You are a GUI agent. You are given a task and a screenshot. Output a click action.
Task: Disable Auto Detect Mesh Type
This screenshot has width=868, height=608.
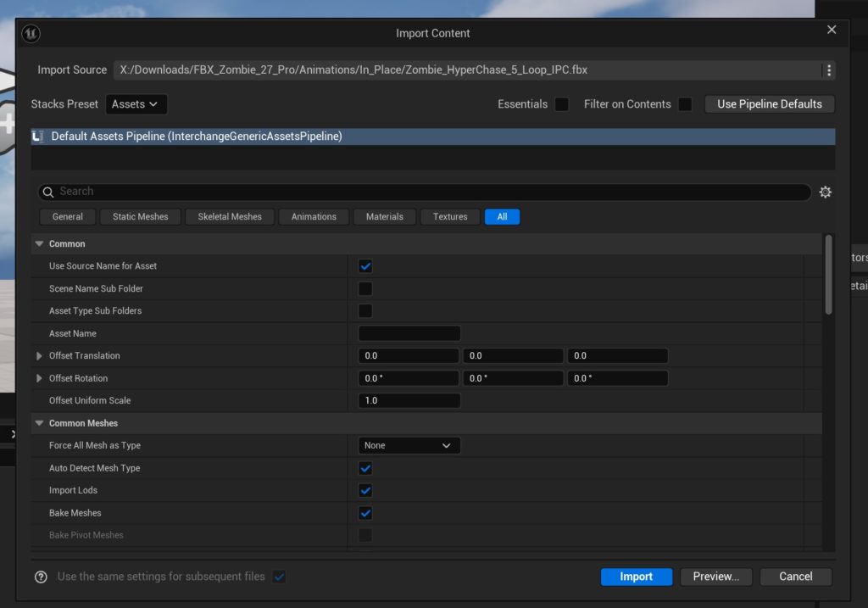click(365, 468)
